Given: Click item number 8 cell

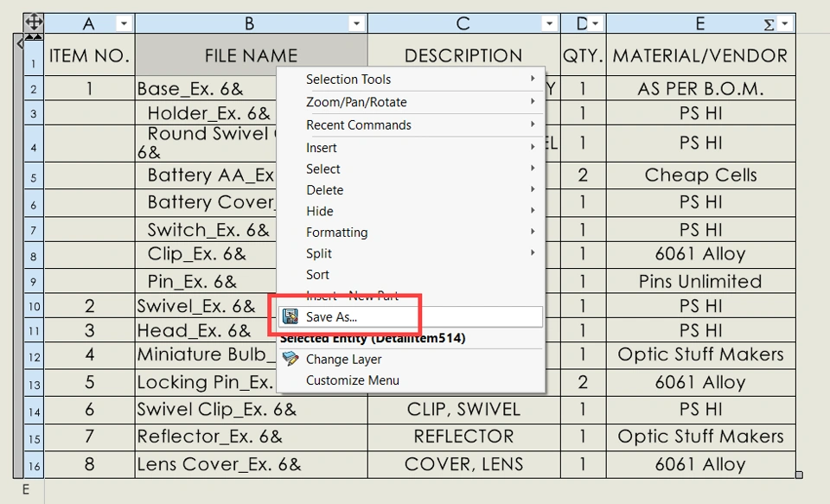Looking at the screenshot, I should 89,464.
